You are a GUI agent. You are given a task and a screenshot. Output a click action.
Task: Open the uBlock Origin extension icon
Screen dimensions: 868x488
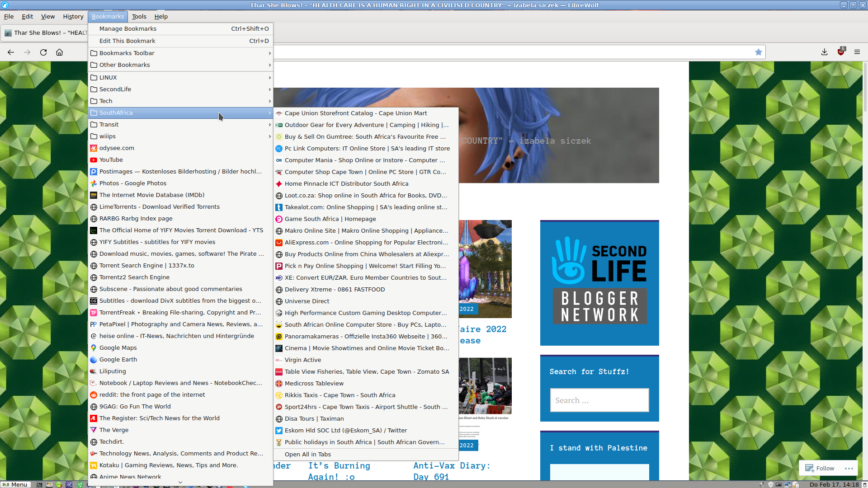[x=841, y=52]
